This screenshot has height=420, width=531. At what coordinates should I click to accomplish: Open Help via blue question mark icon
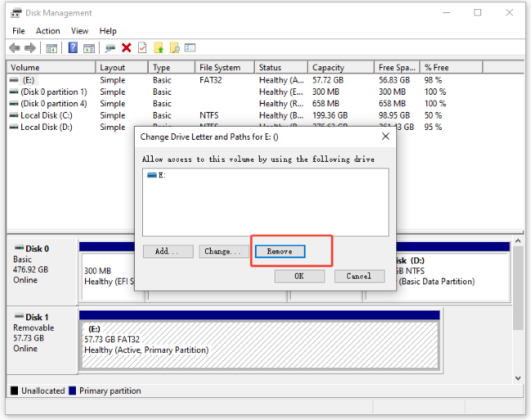(73, 47)
